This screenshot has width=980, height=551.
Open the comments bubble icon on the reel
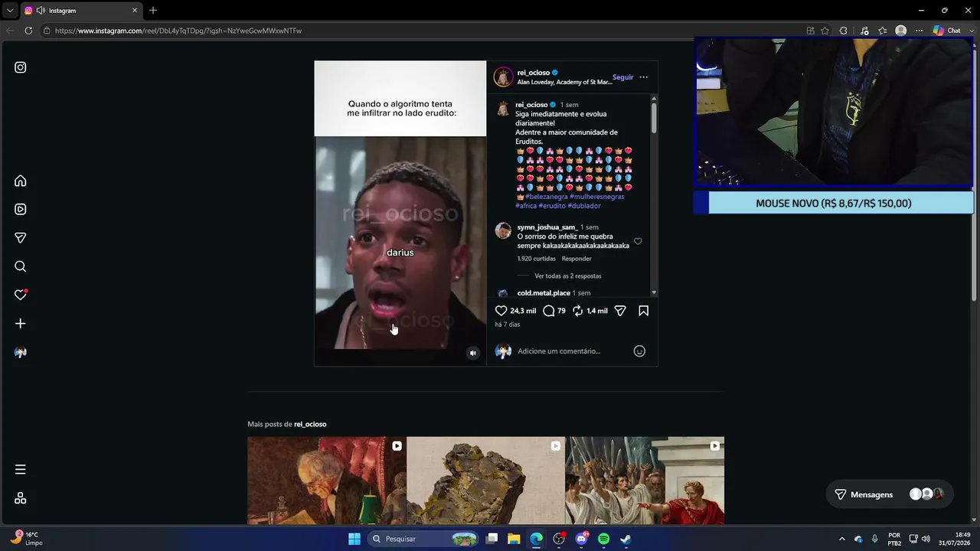(549, 311)
